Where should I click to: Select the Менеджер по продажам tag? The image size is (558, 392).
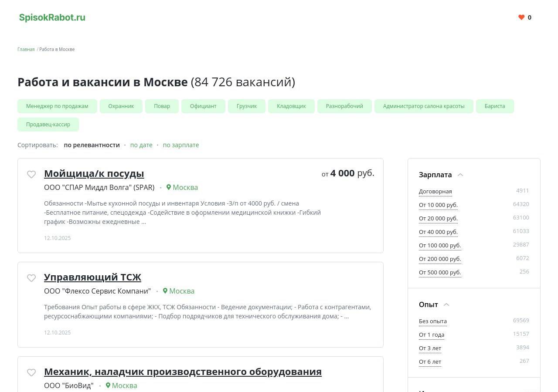[x=57, y=106]
